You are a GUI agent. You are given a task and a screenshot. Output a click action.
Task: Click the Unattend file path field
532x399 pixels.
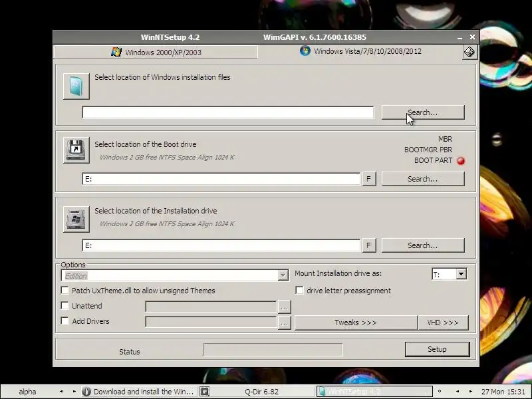click(211, 307)
